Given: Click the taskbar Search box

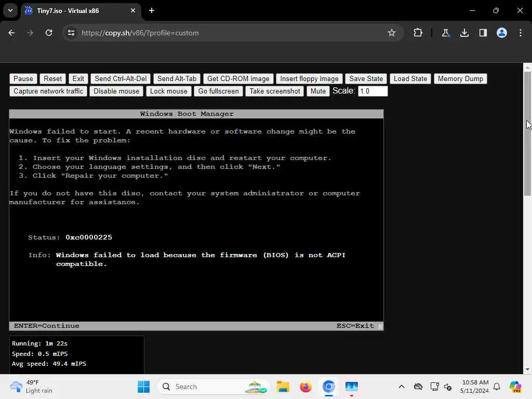Looking at the screenshot, I should pyautogui.click(x=213, y=387).
